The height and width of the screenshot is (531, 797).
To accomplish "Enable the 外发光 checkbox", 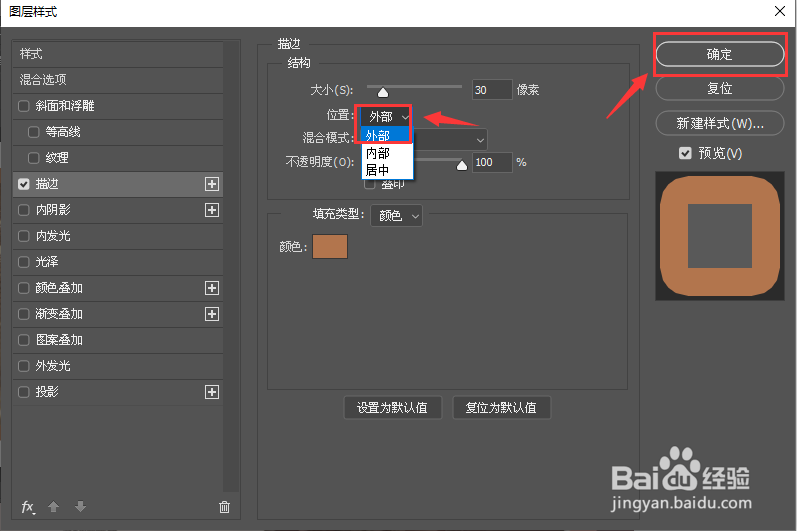I will tap(23, 366).
